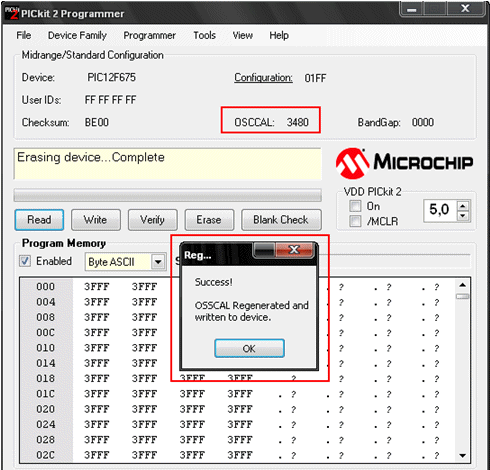
Task: Click the status text Erasing device...Complete
Action: point(91,157)
